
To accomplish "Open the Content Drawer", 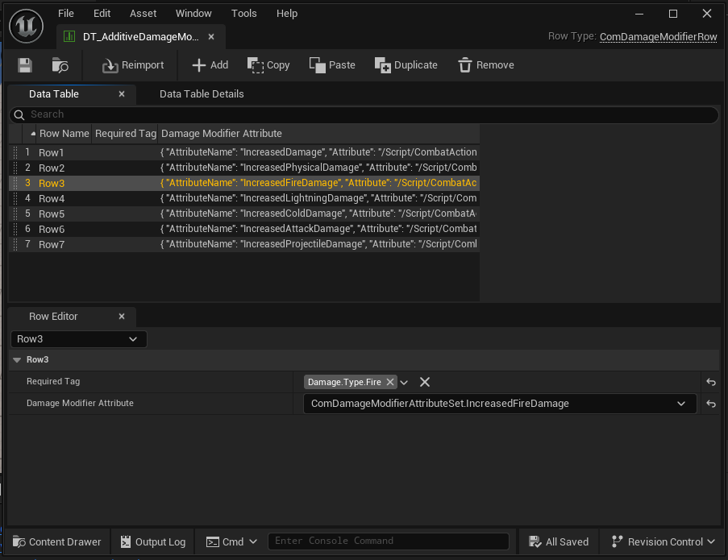I will tap(56, 541).
